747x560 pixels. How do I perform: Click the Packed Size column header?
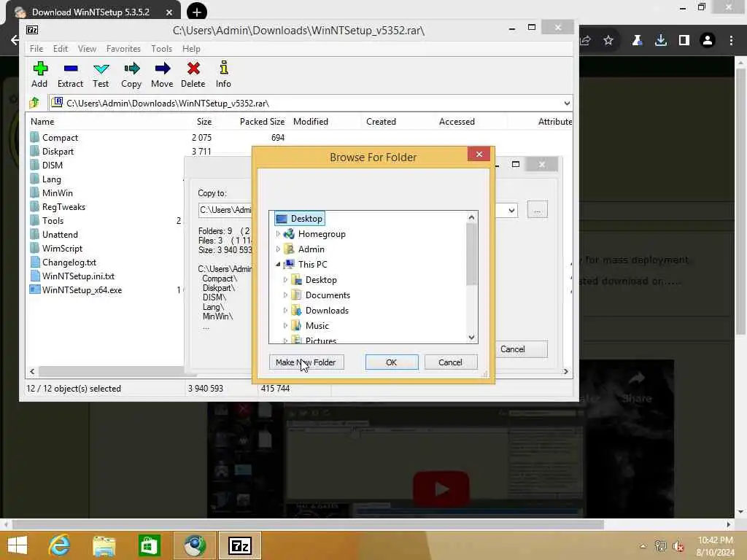[262, 122]
